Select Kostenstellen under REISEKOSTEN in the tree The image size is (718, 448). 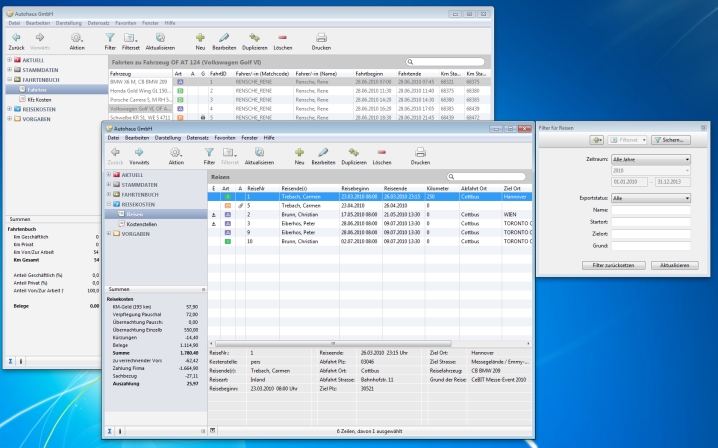point(141,223)
